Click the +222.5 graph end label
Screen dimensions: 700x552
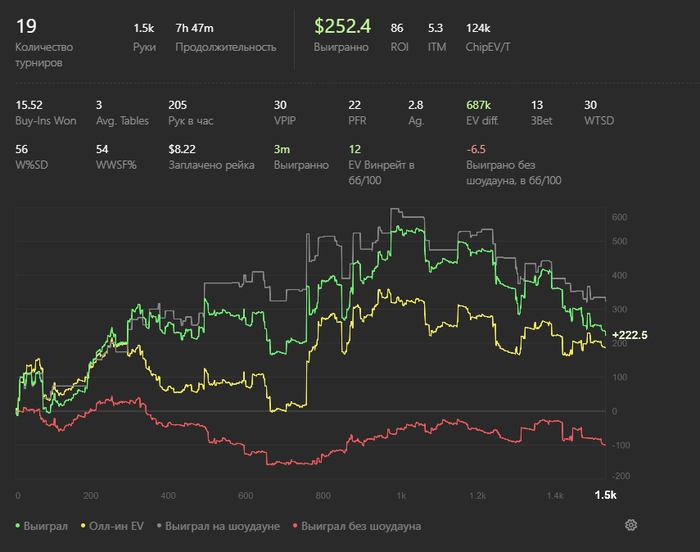point(628,335)
